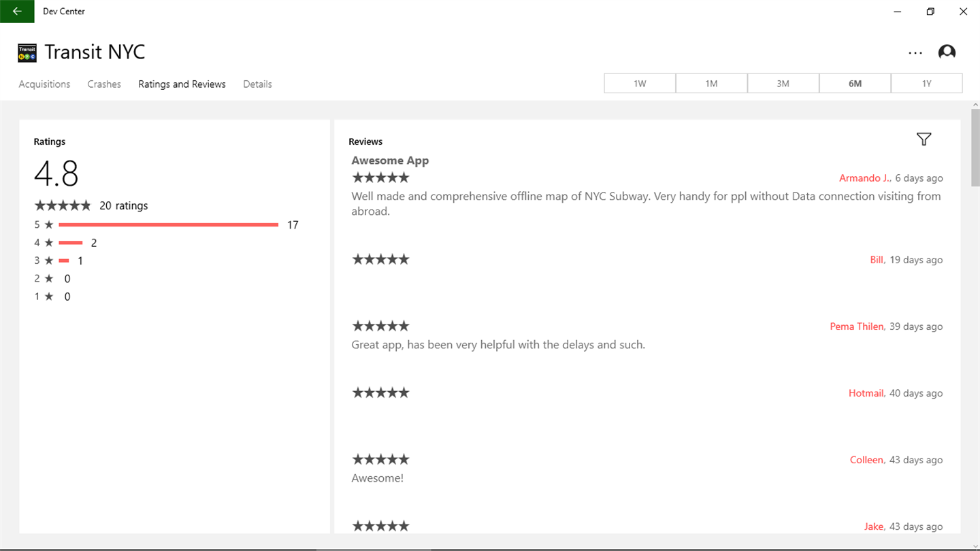
Task: Open the user account profile icon
Action: coord(947,52)
